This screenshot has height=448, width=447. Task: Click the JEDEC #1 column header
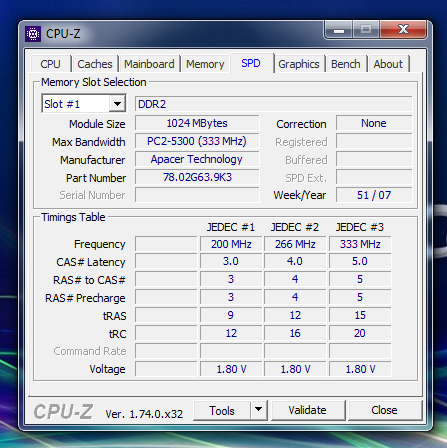click(231, 227)
